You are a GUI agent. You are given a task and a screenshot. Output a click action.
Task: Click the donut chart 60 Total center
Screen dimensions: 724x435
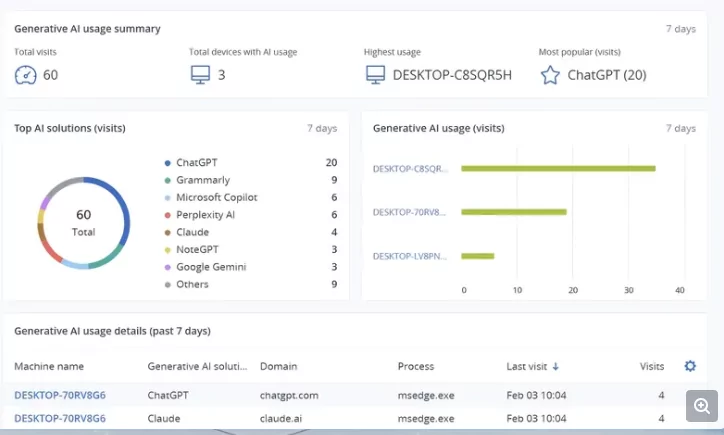click(84, 223)
